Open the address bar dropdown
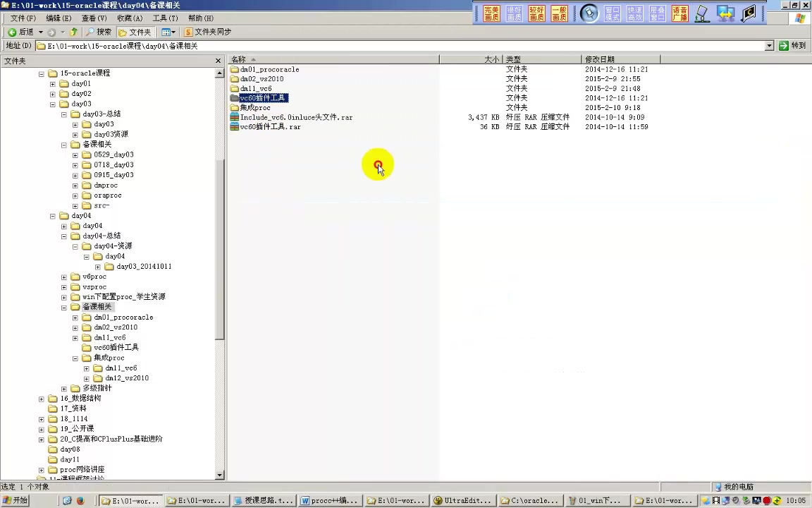Viewport: 812px width, 508px height. pos(769,45)
